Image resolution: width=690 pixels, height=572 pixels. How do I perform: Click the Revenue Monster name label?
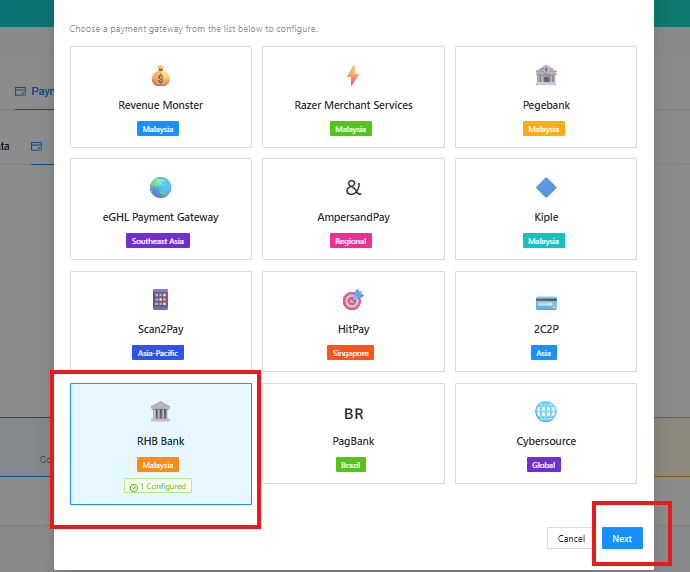(161, 105)
